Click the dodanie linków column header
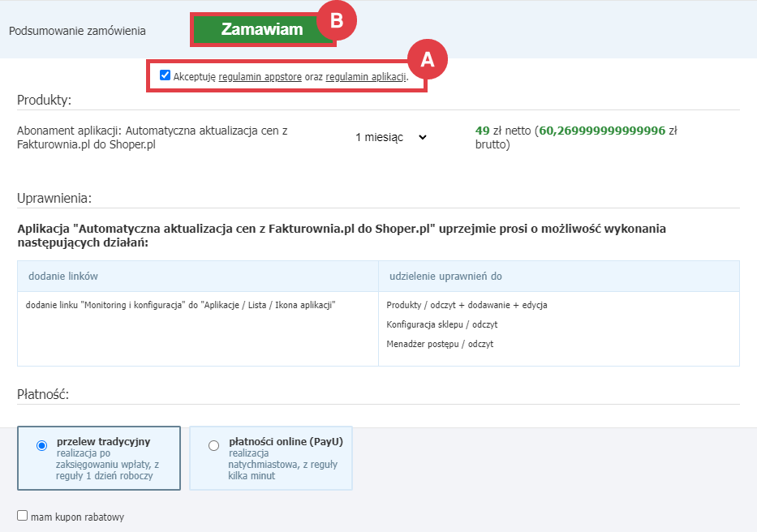Screen dimensions: 757x532 (x=62, y=277)
